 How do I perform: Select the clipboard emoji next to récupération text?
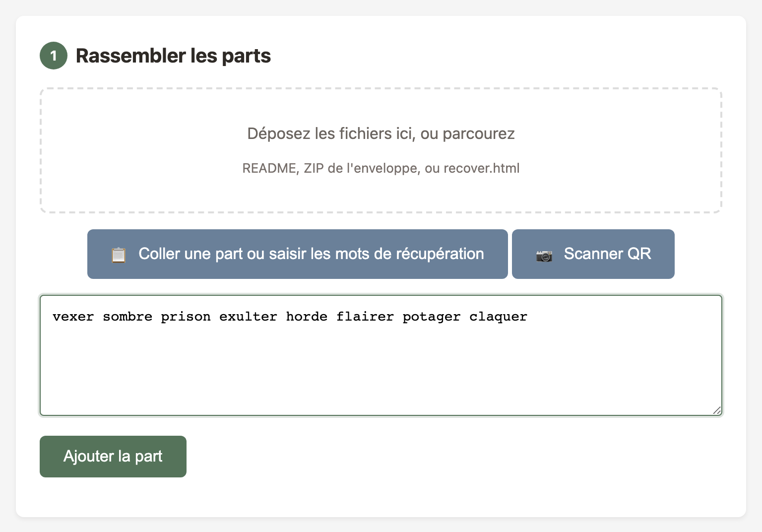(x=118, y=254)
